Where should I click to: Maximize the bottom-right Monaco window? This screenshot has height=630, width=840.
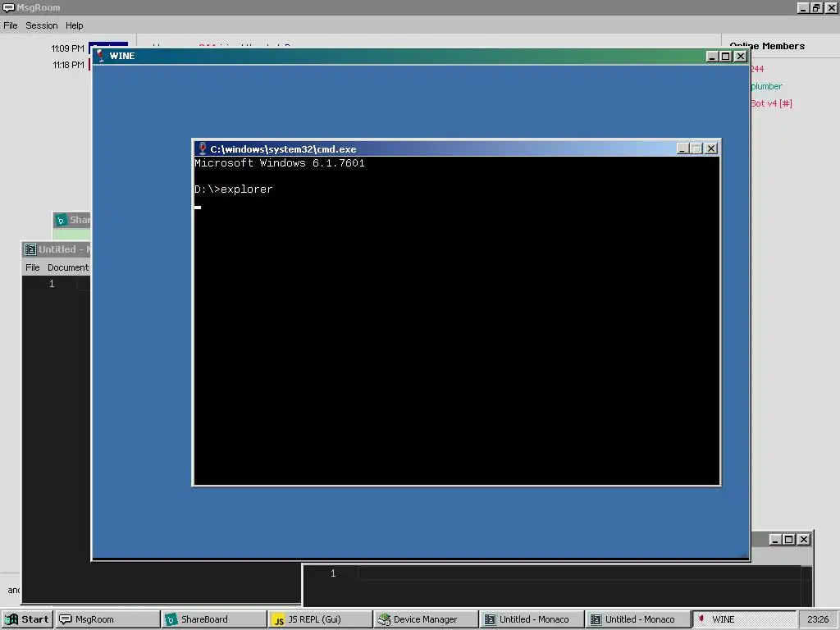789,540
